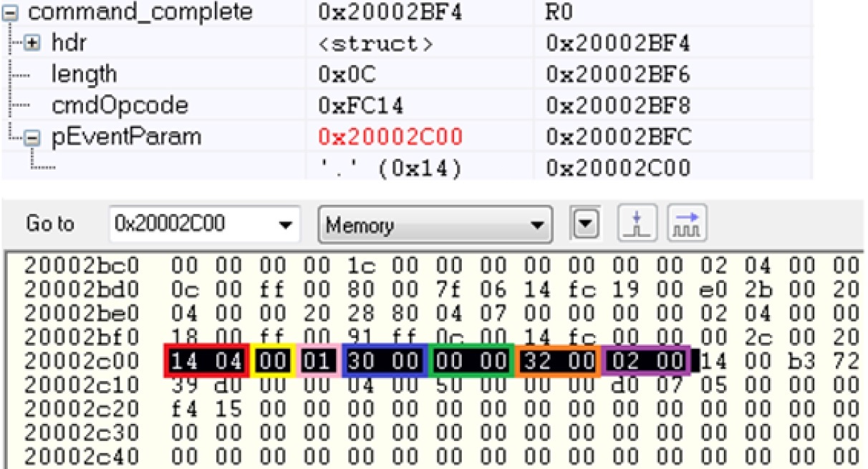Open the memory window options menu
Image resolution: width=868 pixels, height=469 pixels.
coord(587,223)
